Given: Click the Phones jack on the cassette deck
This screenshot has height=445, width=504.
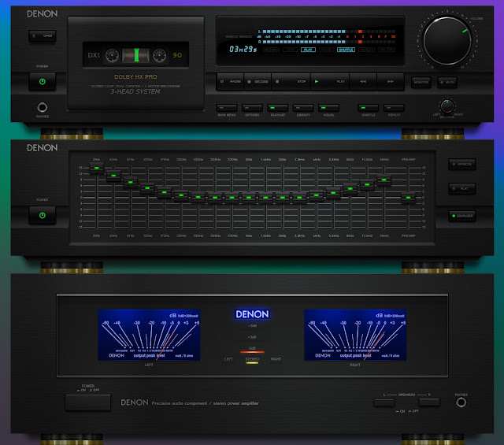Looking at the screenshot, I should coord(42,107).
